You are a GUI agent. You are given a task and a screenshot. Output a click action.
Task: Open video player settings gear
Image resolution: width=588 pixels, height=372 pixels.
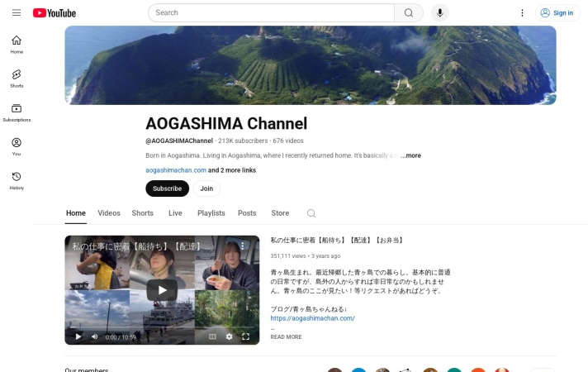tap(229, 336)
